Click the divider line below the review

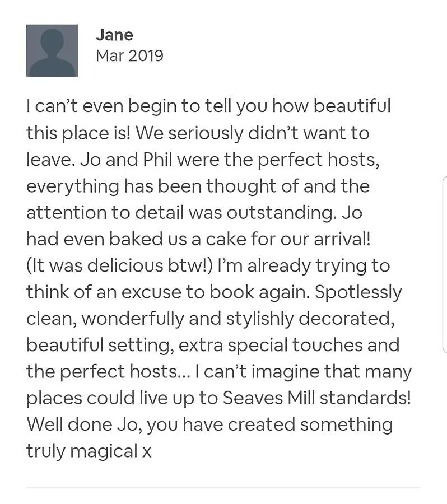[223, 488]
